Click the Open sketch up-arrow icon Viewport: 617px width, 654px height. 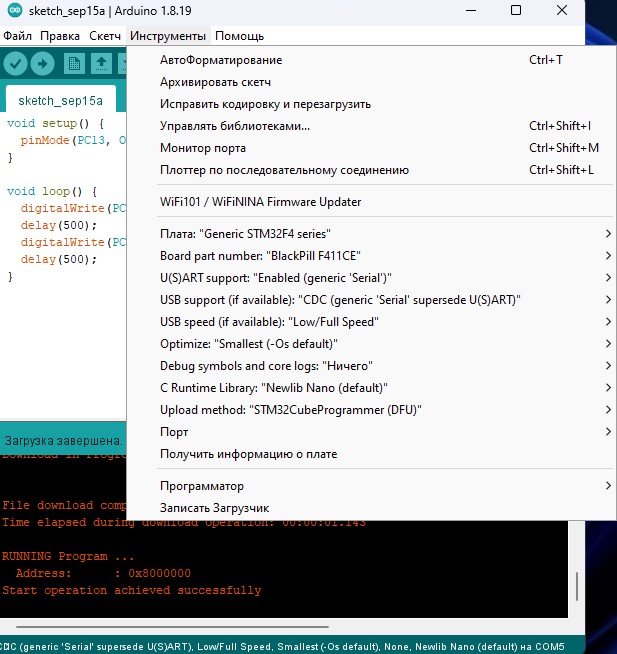point(101,64)
